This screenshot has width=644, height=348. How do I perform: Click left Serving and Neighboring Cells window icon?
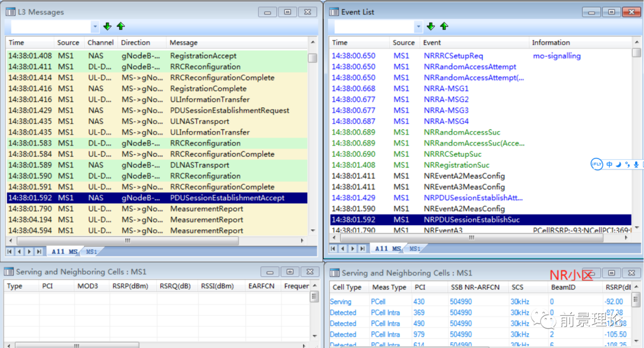8,272
